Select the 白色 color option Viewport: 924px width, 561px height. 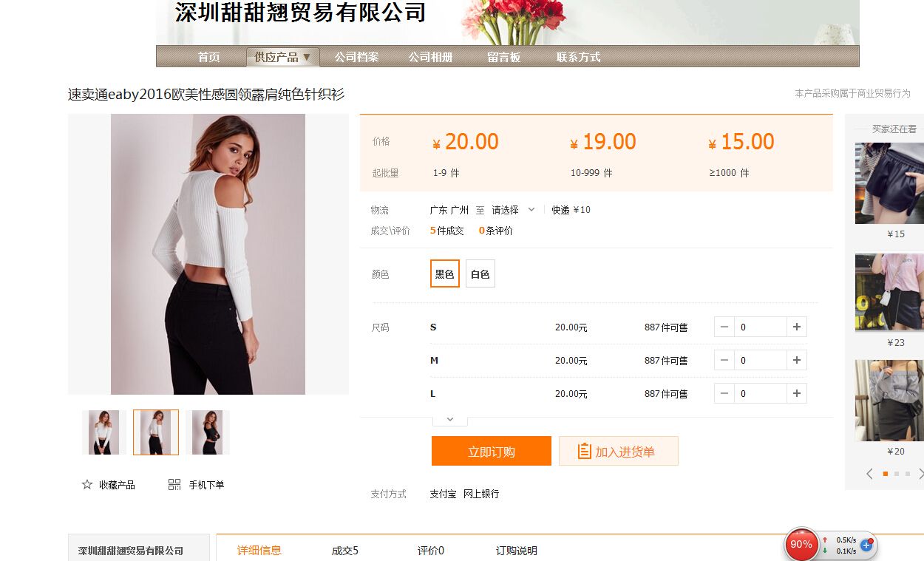coord(480,273)
